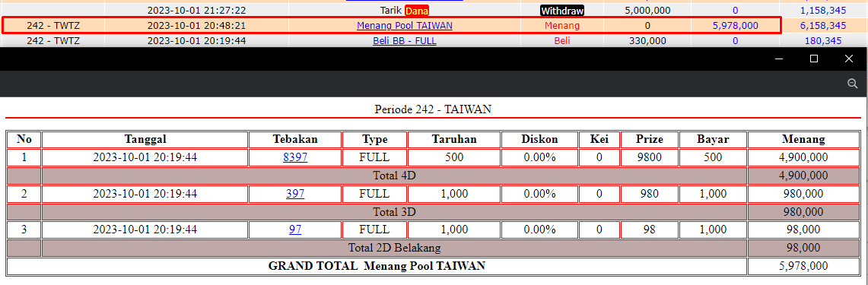Click saldo value 6,158,345

[x=823, y=25]
